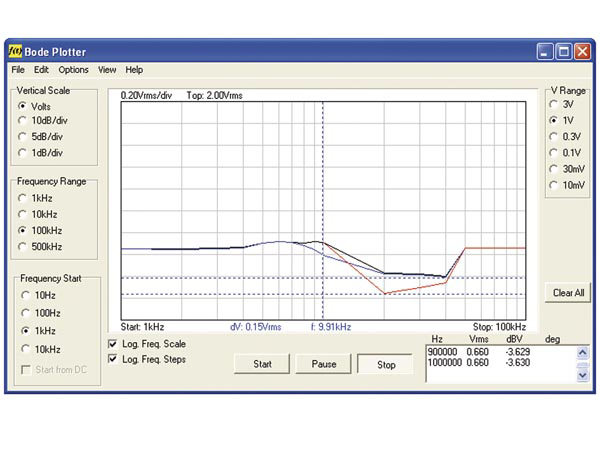
Task: Open the Options menu
Action: [x=73, y=70]
